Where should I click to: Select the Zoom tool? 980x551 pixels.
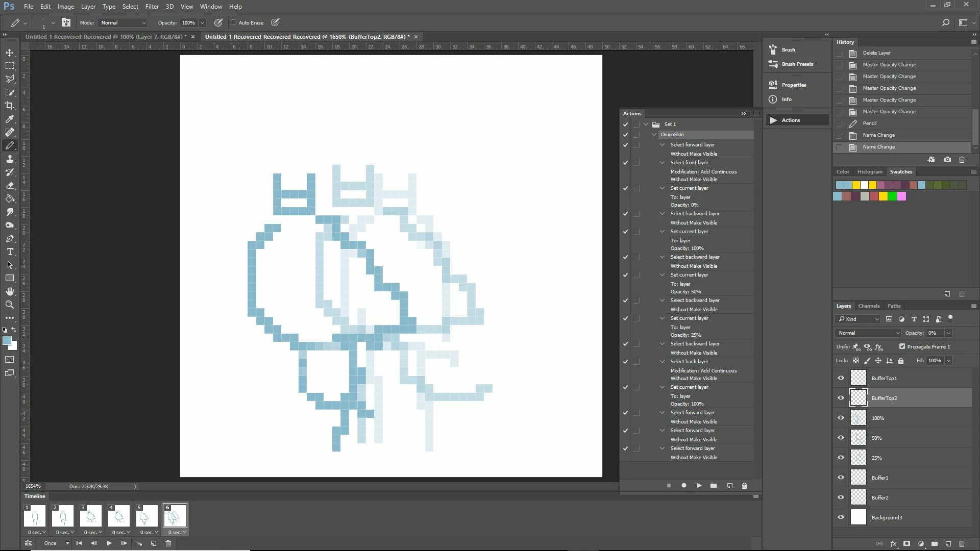10,305
